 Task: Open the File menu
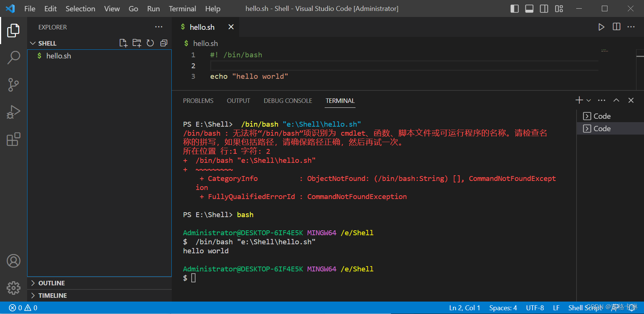(x=30, y=8)
